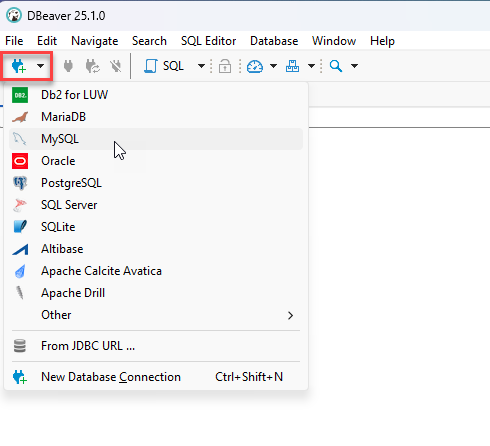Open the New Connection dropdown arrow
The image size is (490, 446).
(x=40, y=66)
